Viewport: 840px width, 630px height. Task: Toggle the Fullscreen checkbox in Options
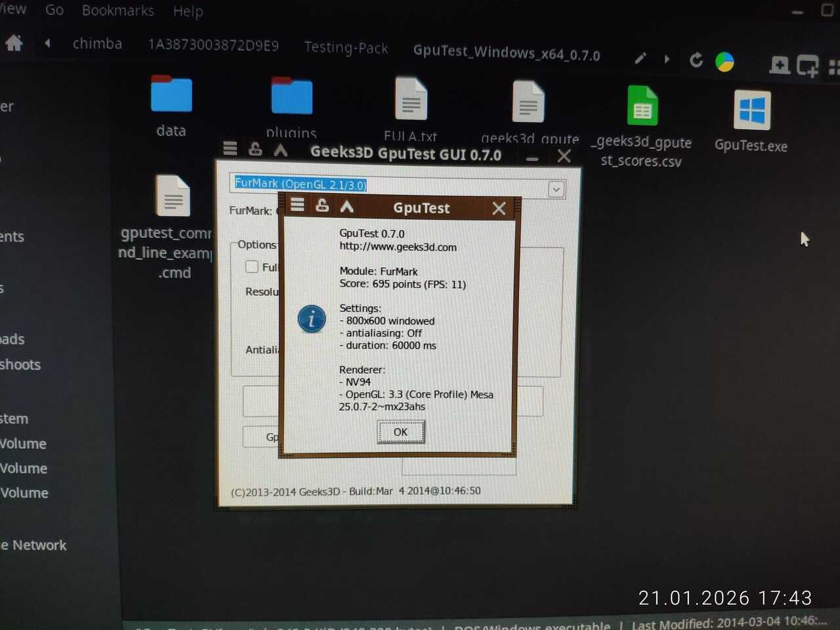pos(251,266)
